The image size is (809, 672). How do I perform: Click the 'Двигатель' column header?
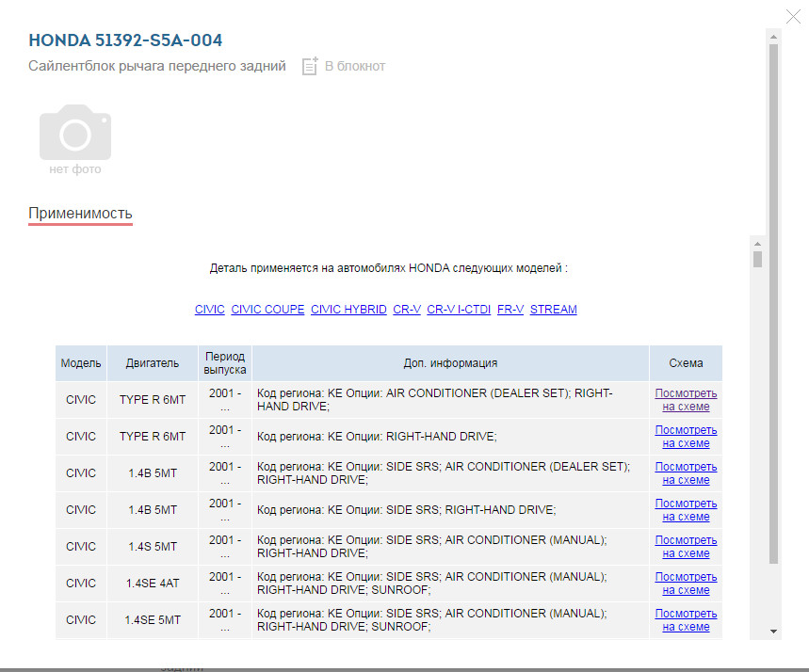[152, 363]
